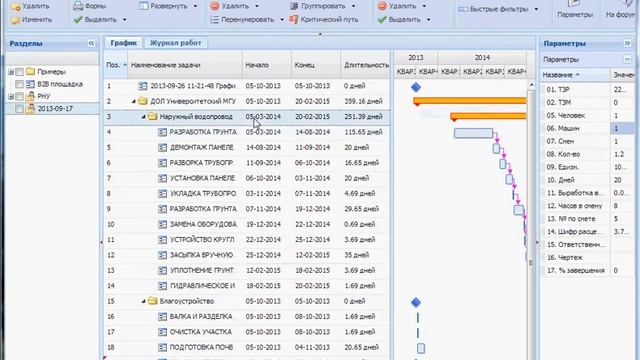Click the Gantt bar for РАЗРАБОТКА ГРУНТА row 4
This screenshot has width=640, height=360.
point(473,133)
